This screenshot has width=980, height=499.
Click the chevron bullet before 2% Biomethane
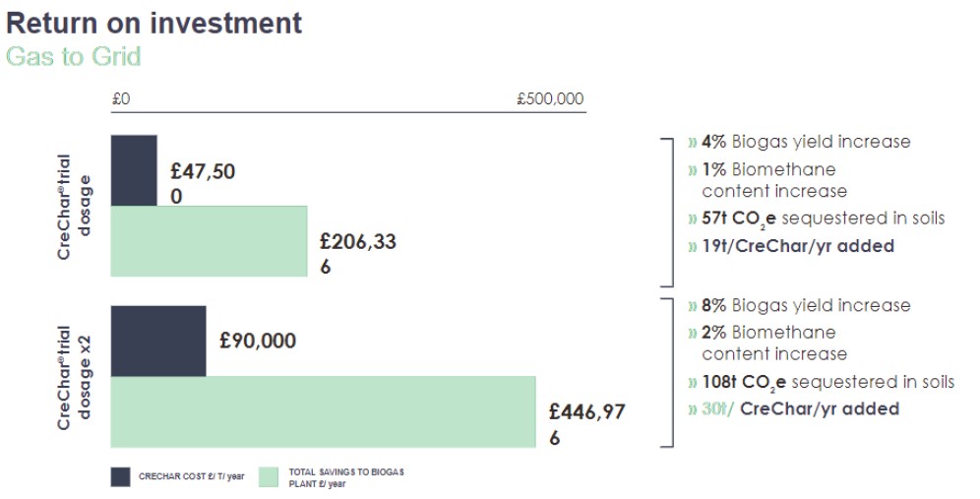point(693,333)
